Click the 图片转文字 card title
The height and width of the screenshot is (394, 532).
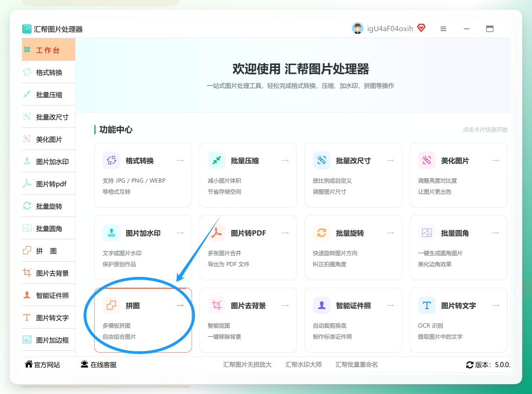click(x=459, y=306)
